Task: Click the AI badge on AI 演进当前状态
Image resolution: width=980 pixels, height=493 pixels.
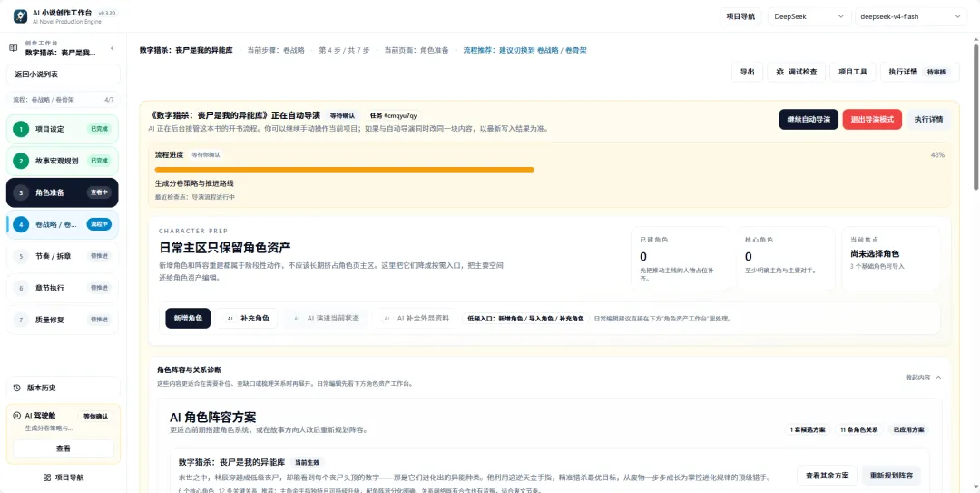Action: [296, 319]
